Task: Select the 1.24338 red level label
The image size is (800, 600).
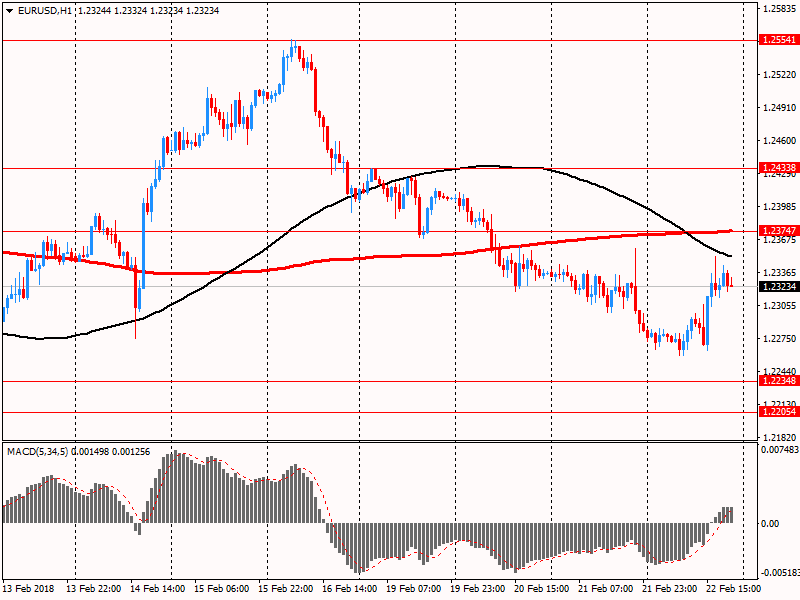Action: [779, 168]
